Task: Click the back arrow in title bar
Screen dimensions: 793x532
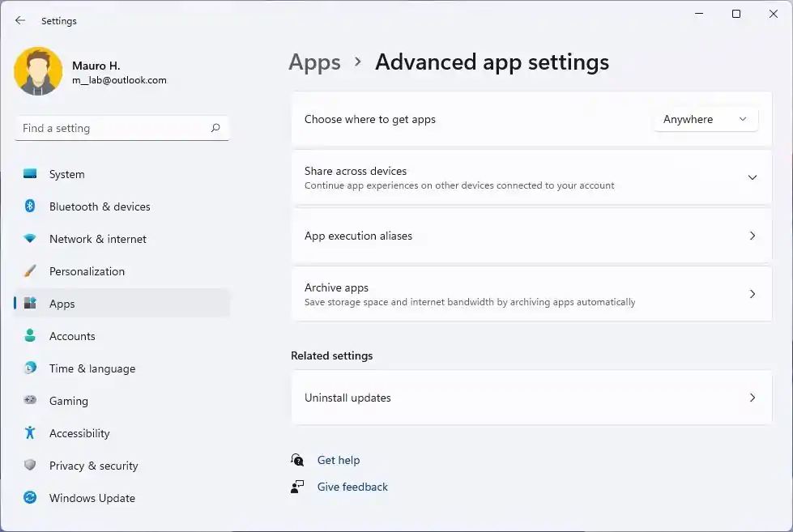Action: (x=20, y=21)
